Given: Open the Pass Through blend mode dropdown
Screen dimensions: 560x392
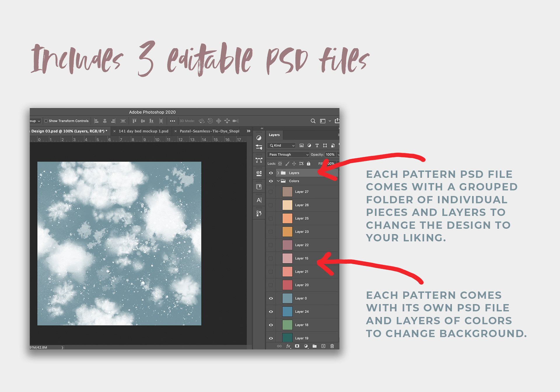Looking at the screenshot, I should [x=288, y=155].
